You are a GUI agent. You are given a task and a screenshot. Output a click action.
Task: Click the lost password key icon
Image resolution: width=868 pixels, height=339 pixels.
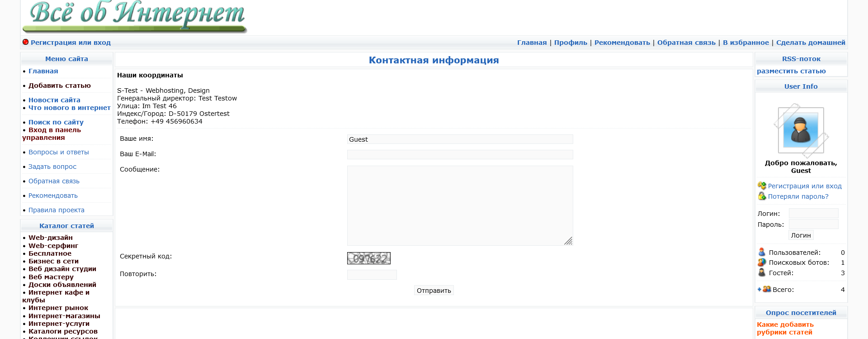coord(762,196)
